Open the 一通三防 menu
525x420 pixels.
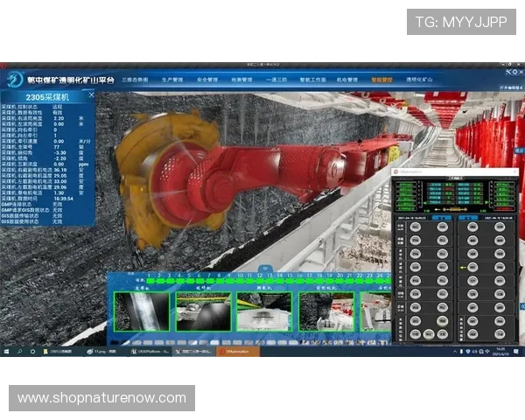(276, 80)
